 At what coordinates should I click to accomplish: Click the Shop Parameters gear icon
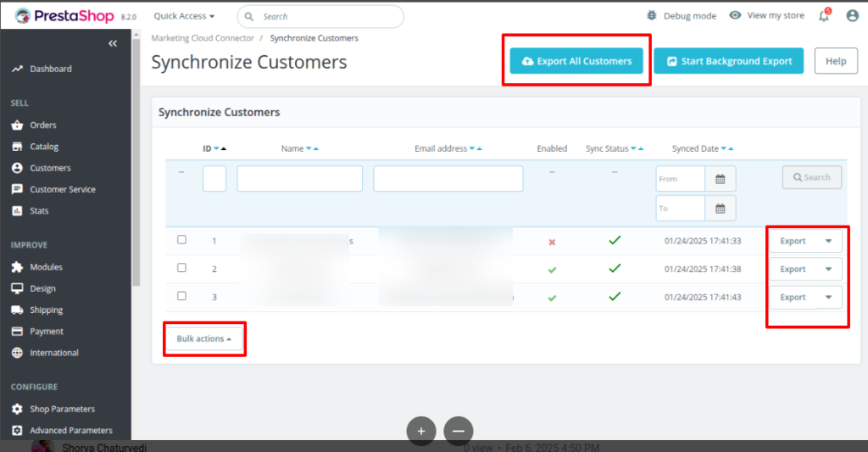[17, 409]
